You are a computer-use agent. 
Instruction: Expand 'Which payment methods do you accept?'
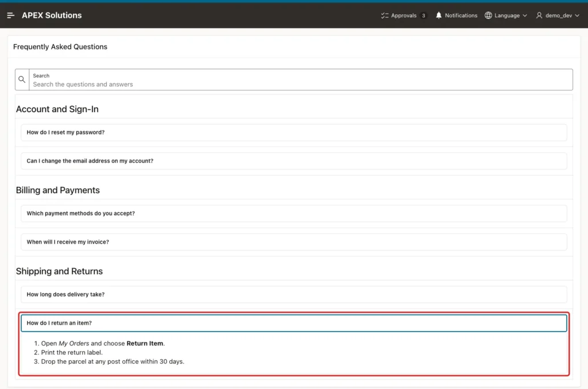point(293,213)
